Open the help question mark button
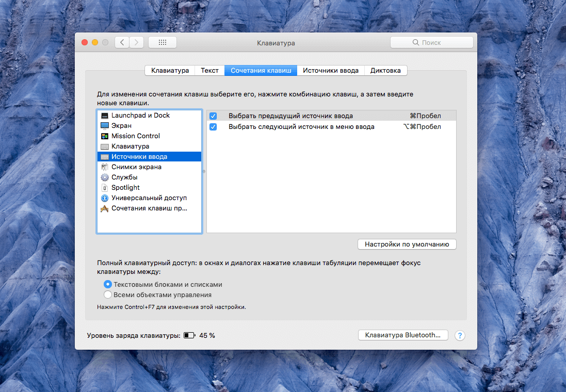The image size is (566, 392). coord(460,335)
